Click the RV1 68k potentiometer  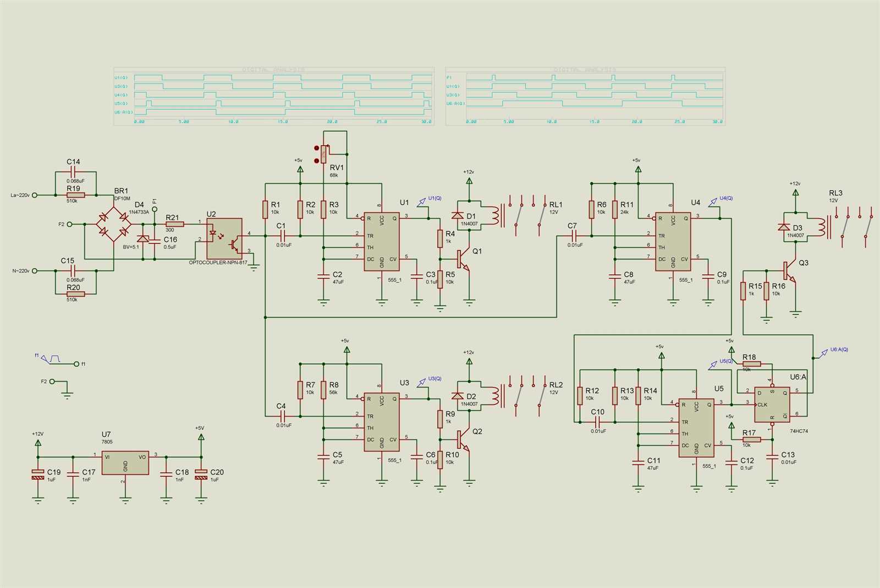pyautogui.click(x=323, y=154)
